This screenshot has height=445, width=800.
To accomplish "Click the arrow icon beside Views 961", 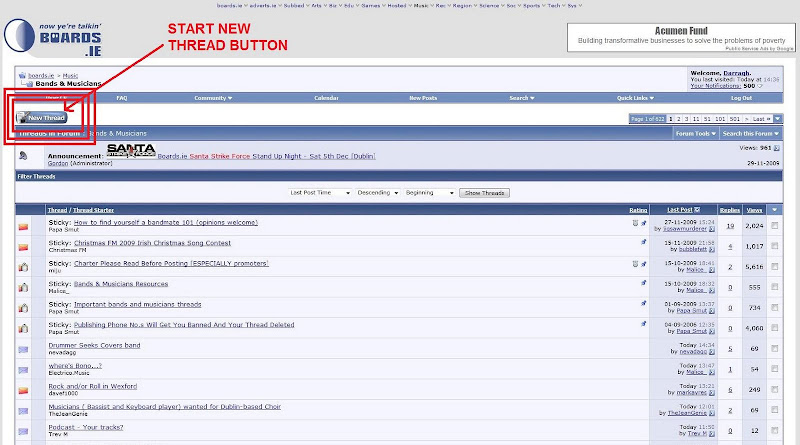I will [777, 148].
